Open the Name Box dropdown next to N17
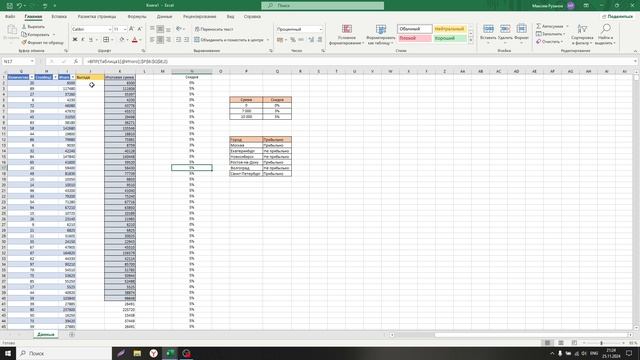The width and height of the screenshot is (640, 360). click(x=32, y=61)
